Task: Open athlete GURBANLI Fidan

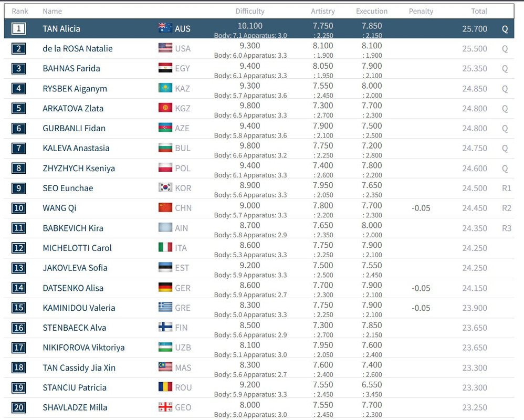Action: click(x=74, y=128)
